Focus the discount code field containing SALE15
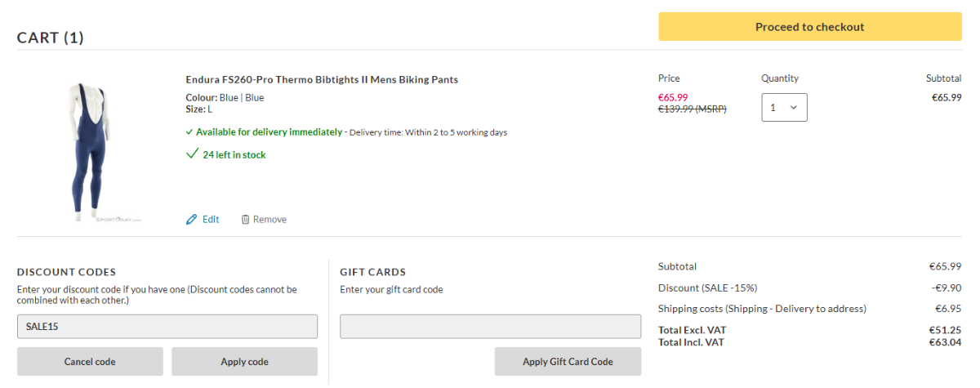Image resolution: width=980 pixels, height=388 pixels. 167,326
